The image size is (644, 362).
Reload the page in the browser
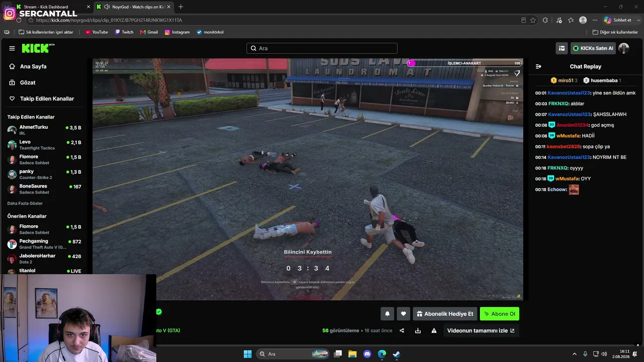coord(19,20)
